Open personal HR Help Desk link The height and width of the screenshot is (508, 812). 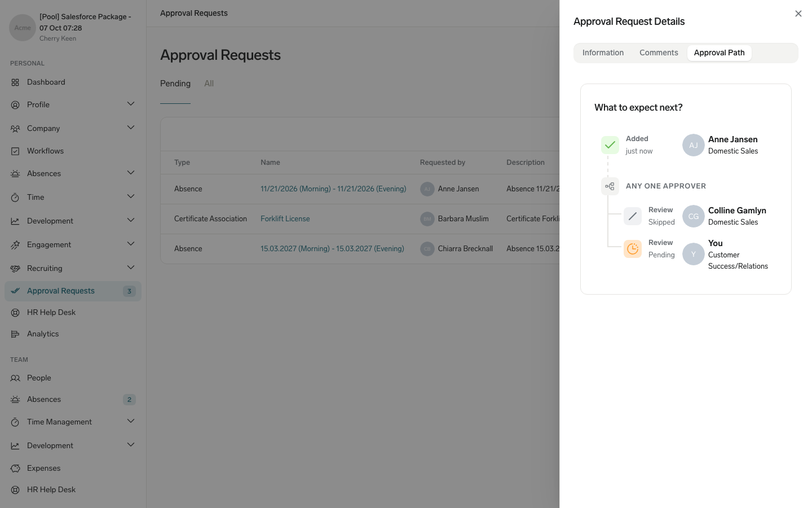click(73, 313)
